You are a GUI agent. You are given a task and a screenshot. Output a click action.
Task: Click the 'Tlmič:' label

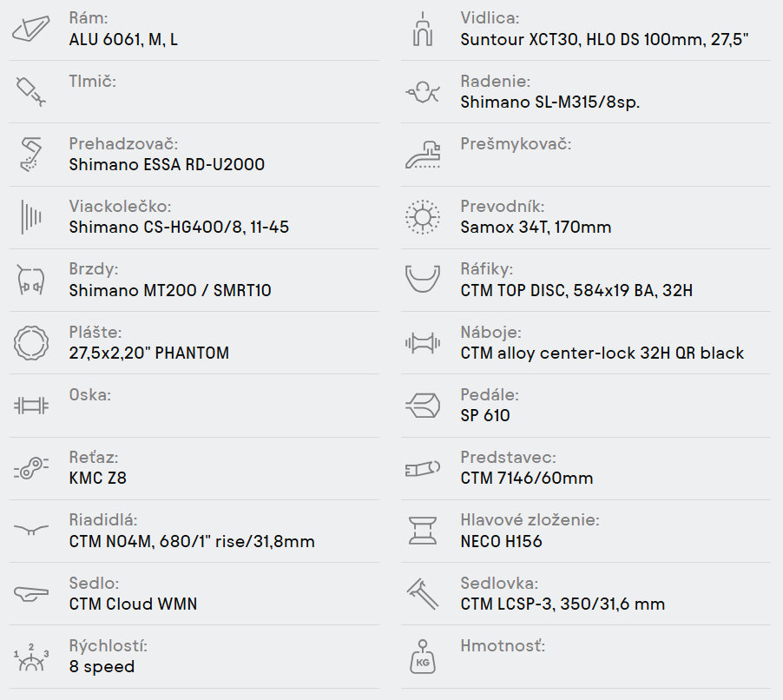(92, 81)
